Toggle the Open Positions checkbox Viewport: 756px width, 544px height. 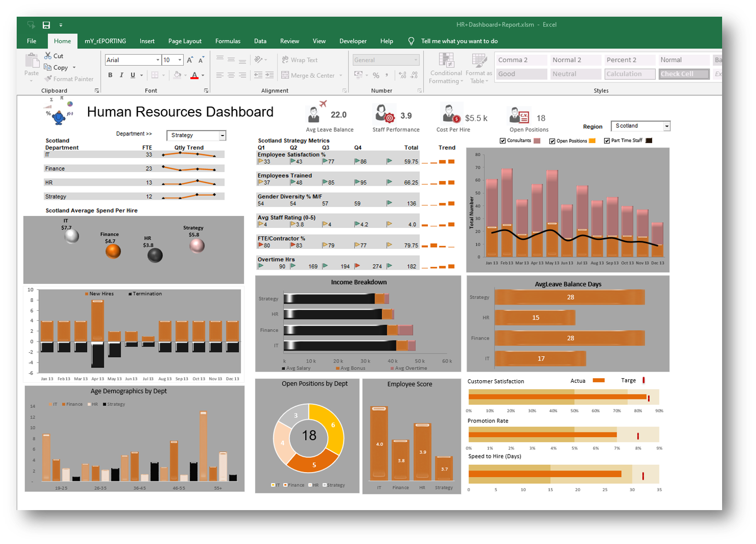[x=552, y=141]
